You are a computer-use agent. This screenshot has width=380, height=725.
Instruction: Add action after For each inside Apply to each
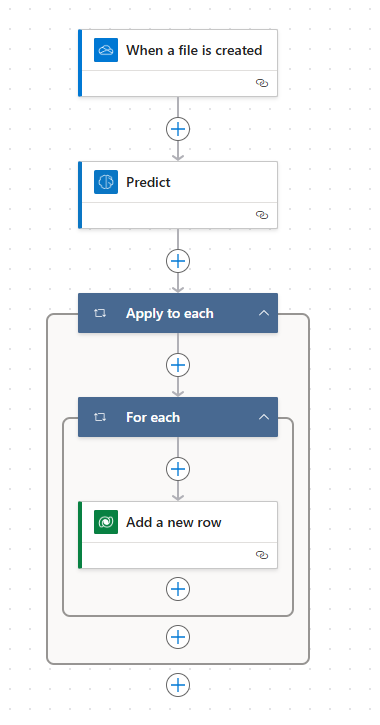[x=178, y=637]
